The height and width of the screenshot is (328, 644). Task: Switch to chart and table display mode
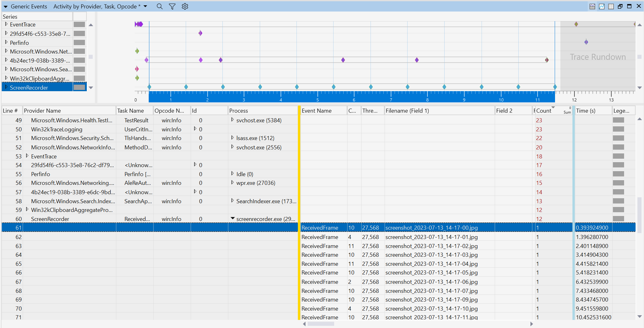[592, 6]
